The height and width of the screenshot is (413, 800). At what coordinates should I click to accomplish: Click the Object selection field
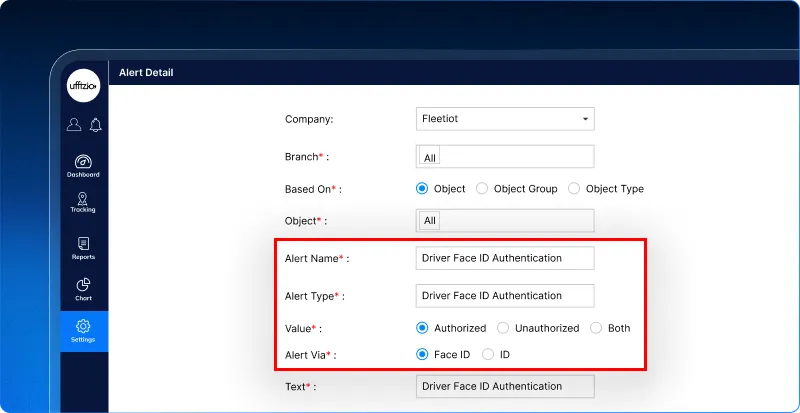point(505,221)
